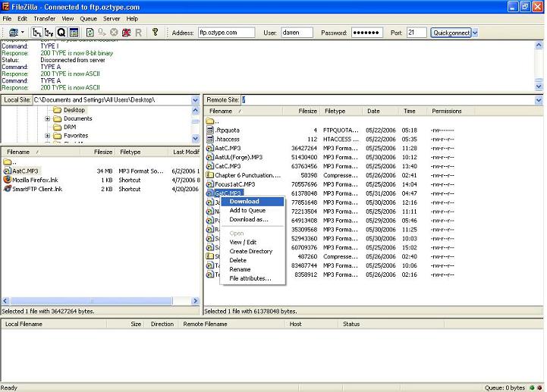Toggle the Q transfer queue view
547x392 pixels.
point(61,33)
